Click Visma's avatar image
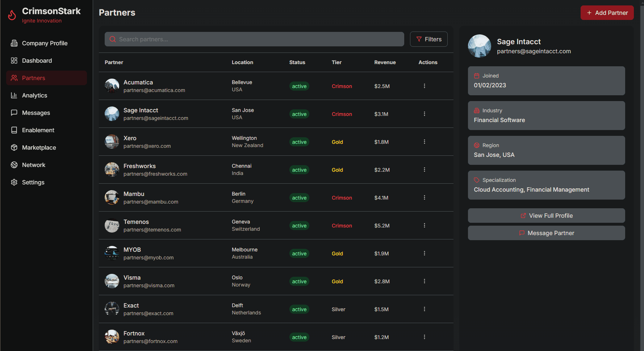 click(x=112, y=281)
